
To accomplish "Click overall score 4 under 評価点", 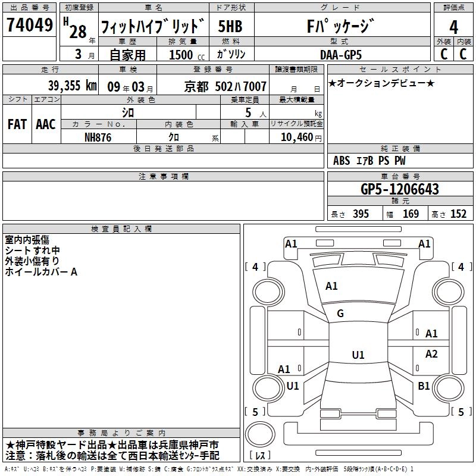I will click(x=453, y=27).
